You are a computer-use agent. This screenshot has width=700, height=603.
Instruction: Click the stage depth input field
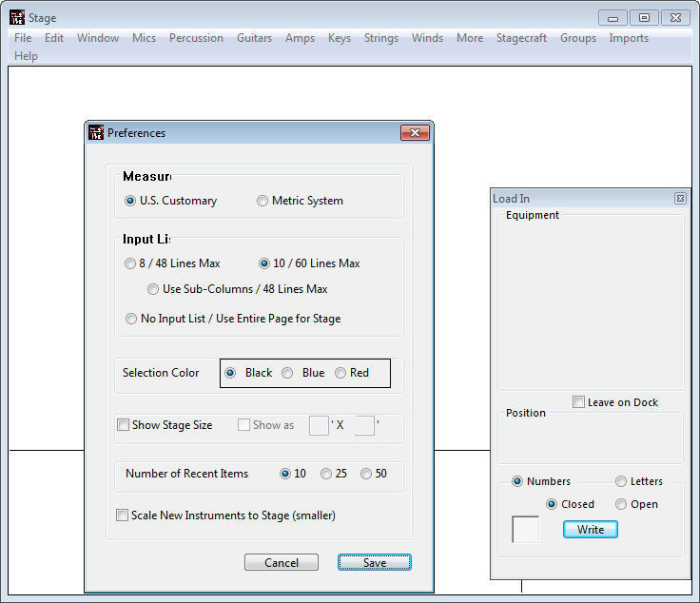364,425
